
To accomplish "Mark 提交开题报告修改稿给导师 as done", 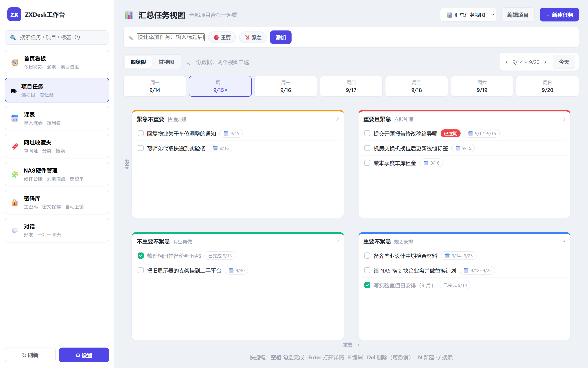I will (x=367, y=133).
